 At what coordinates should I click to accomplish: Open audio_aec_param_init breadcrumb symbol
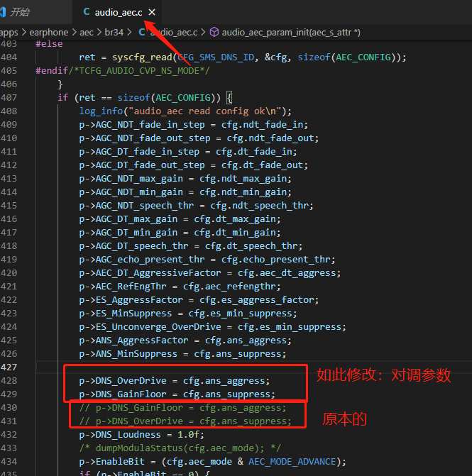click(291, 32)
